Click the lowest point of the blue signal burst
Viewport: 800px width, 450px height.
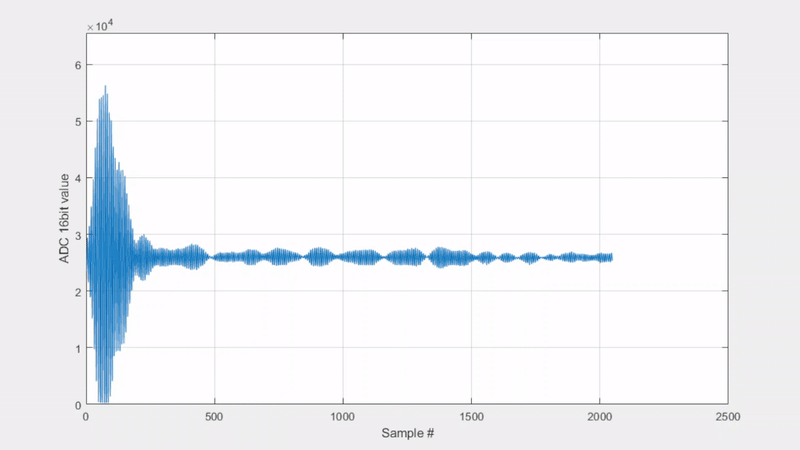point(104,402)
